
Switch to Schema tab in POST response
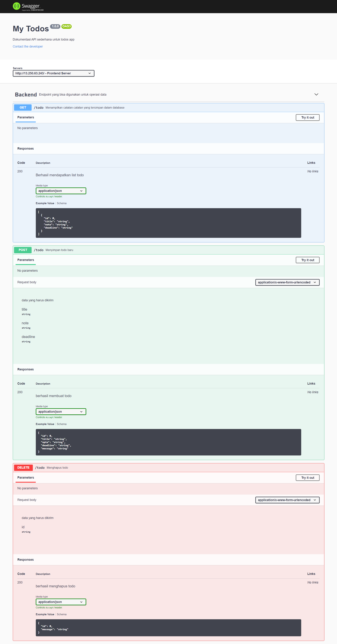click(x=62, y=424)
